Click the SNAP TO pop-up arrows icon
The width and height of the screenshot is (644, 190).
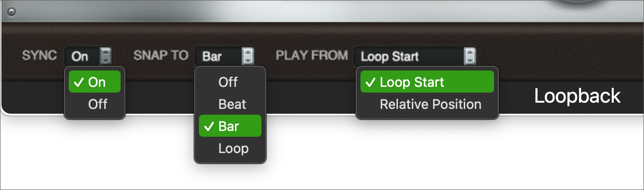coord(248,56)
